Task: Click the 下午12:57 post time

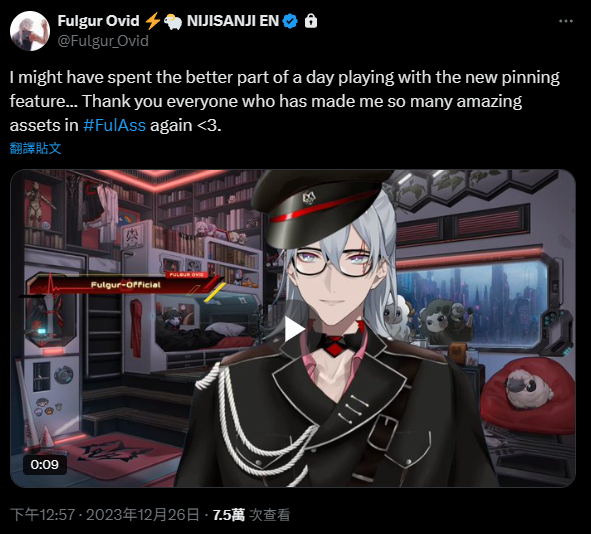Action: coord(42,515)
